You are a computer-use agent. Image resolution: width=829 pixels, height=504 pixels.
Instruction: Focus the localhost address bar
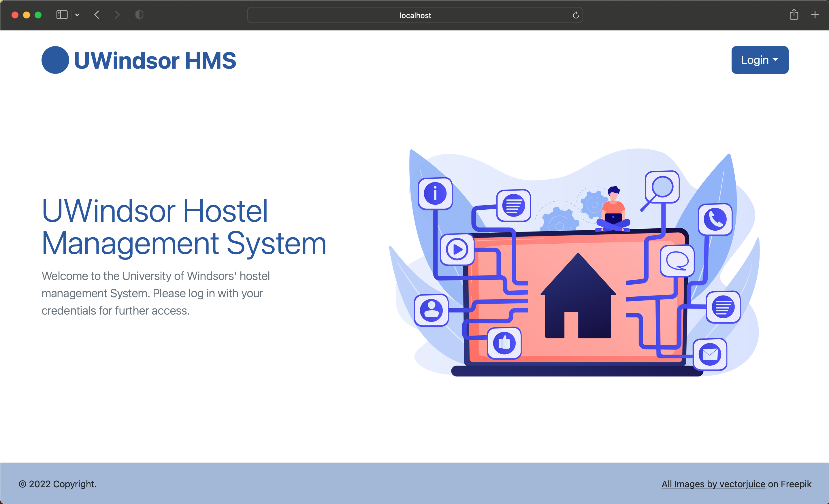point(414,15)
